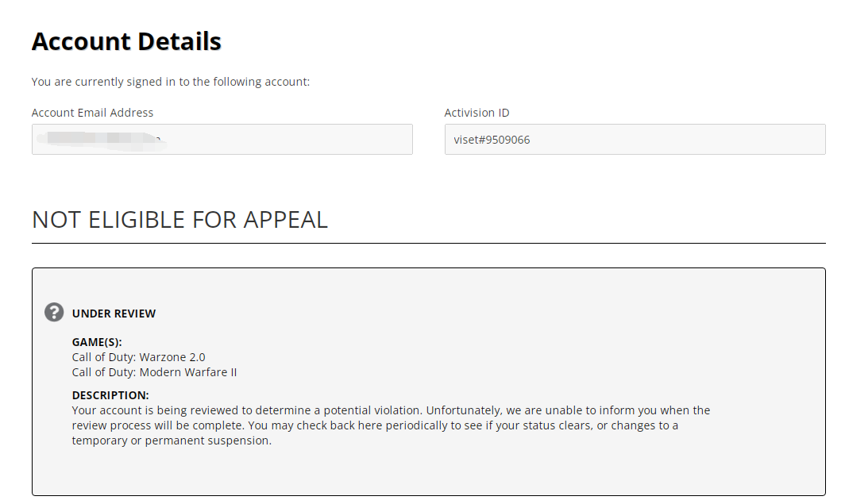Click the horizontal divider under the appeal heading

pos(428,243)
